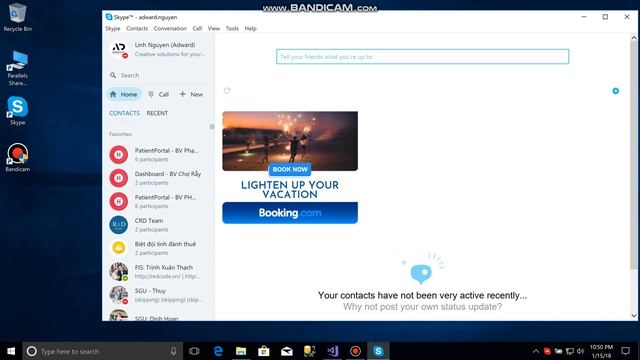Click 'Why not post your own status update?'
Viewport: 640px width, 360px height.
click(x=422, y=307)
